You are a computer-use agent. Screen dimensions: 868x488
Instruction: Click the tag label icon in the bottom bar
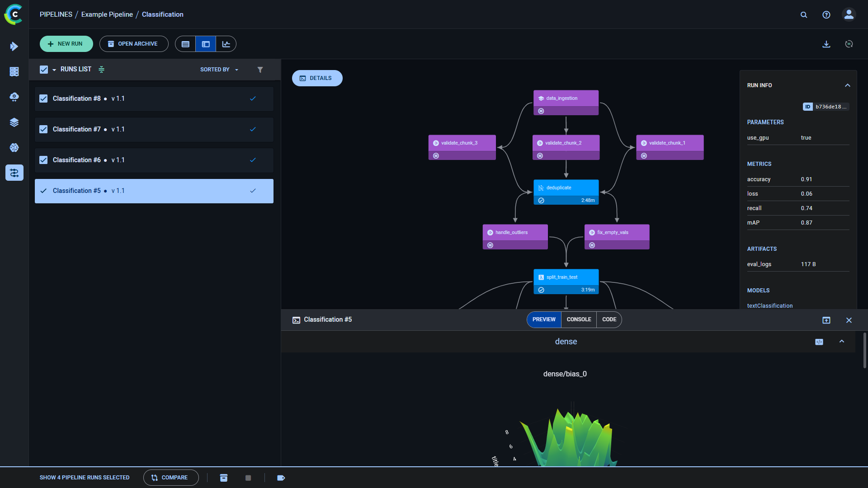tap(281, 478)
